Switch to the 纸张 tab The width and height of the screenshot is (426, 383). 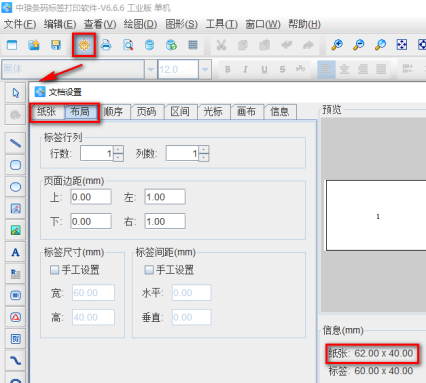(47, 111)
